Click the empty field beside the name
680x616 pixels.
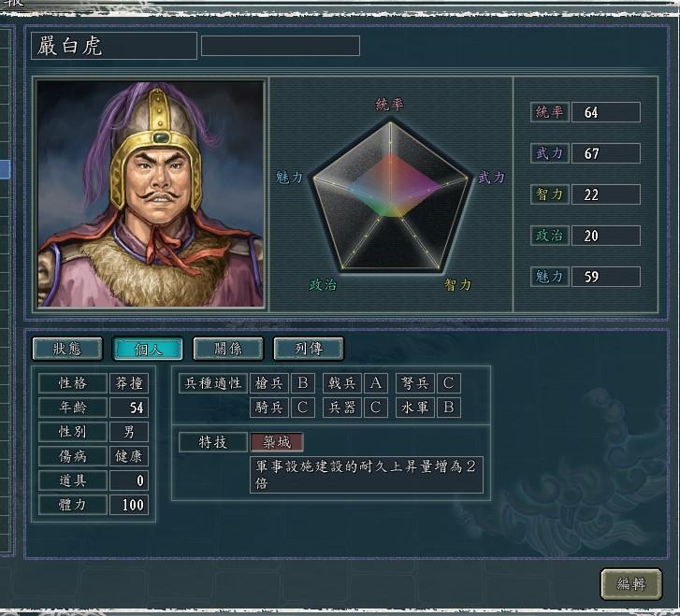click(x=281, y=46)
